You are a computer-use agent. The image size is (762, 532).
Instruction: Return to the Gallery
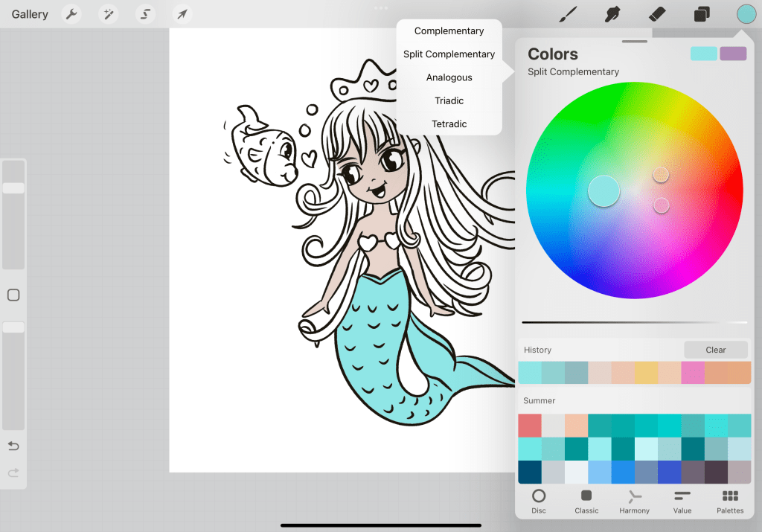[30, 14]
